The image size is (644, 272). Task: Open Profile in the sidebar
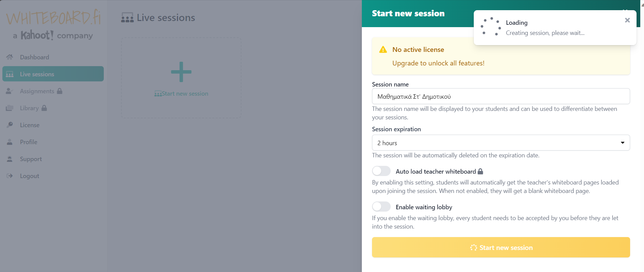pyautogui.click(x=28, y=142)
